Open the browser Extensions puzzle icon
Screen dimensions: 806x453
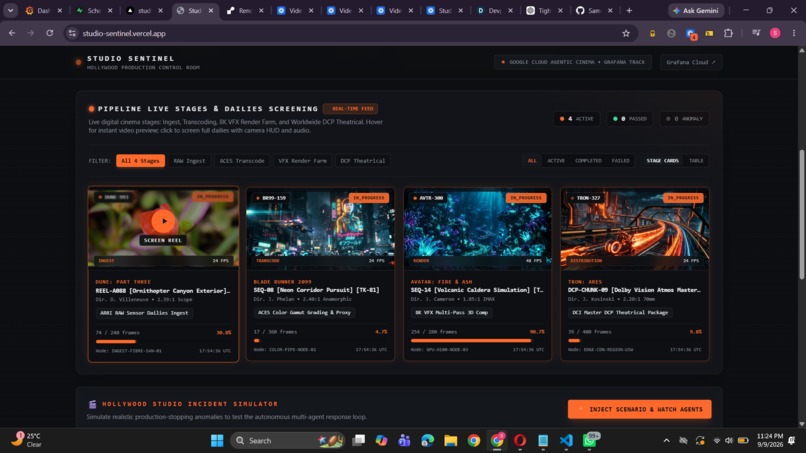[728, 33]
